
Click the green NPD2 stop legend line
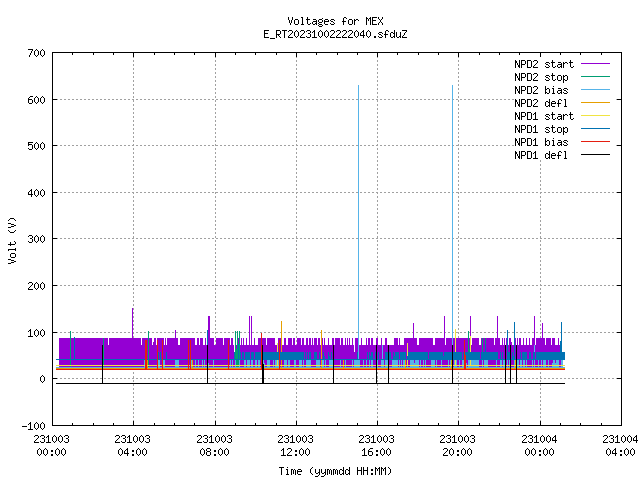595,76
